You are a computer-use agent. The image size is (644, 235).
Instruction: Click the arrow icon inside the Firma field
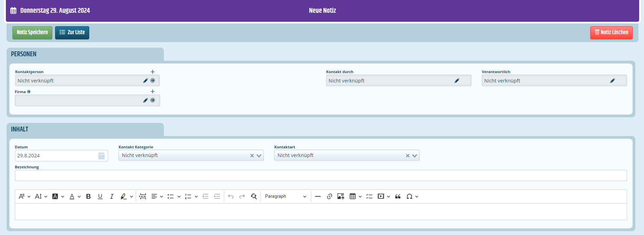pos(153,100)
